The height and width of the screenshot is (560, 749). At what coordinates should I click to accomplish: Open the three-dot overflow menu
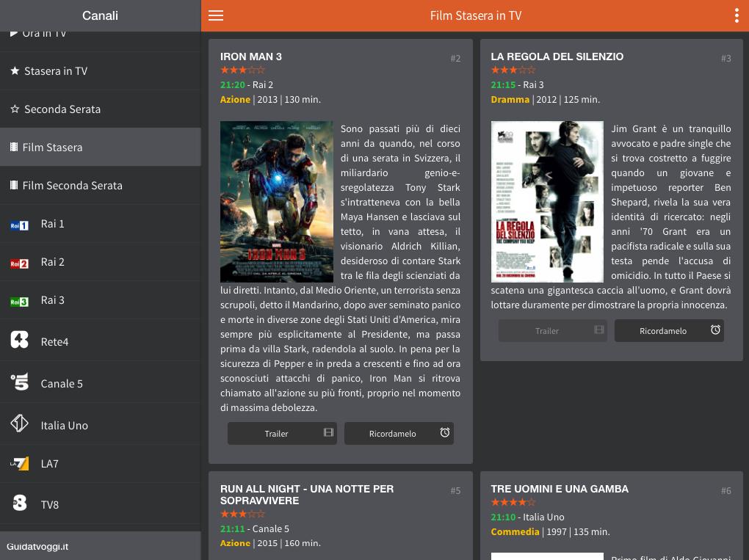737,15
